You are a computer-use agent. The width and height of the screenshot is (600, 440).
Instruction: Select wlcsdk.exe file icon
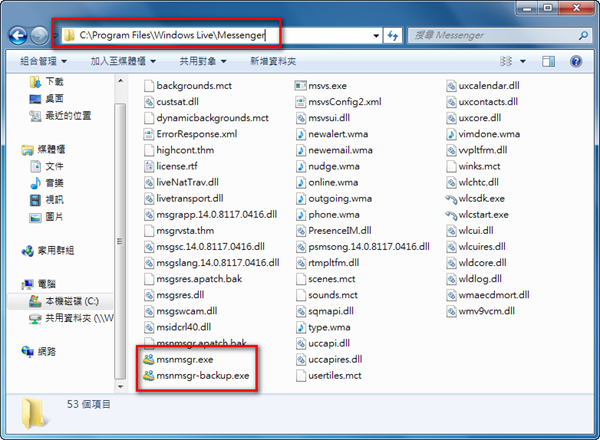(451, 199)
